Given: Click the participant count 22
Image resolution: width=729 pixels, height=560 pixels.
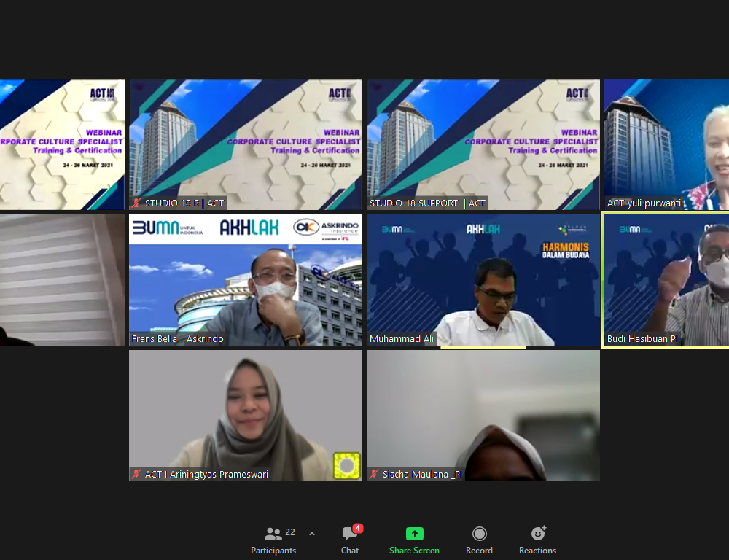Looking at the screenshot, I should click(290, 532).
